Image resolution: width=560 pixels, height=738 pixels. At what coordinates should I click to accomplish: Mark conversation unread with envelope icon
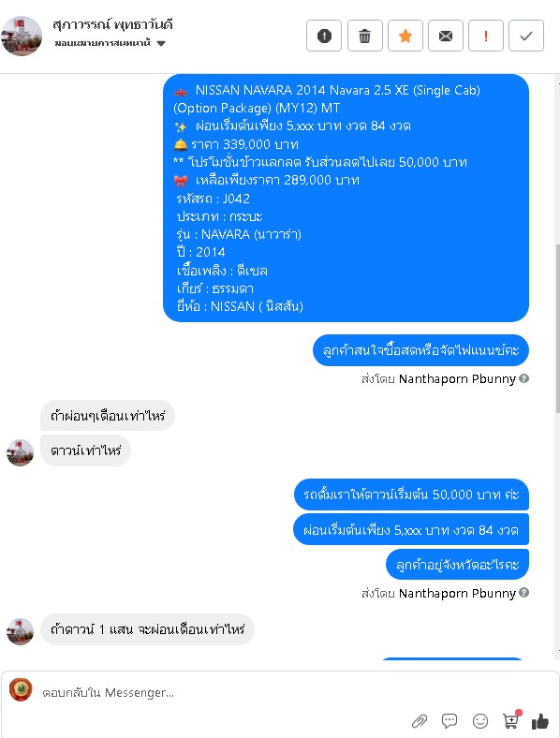(446, 36)
